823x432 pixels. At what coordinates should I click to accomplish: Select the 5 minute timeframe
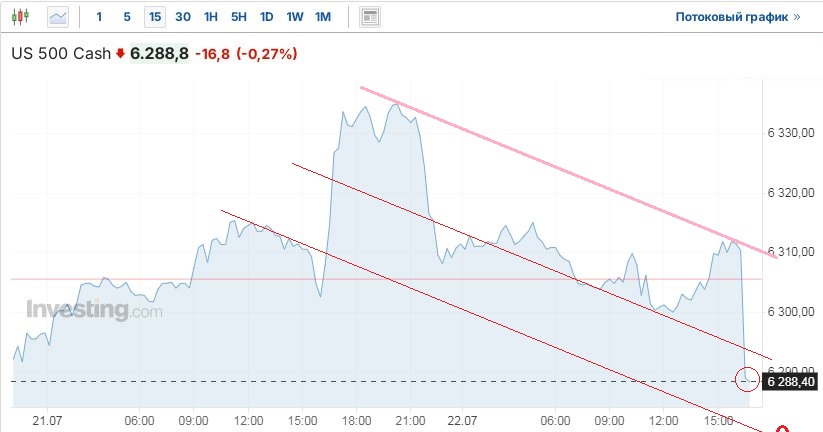pyautogui.click(x=126, y=17)
